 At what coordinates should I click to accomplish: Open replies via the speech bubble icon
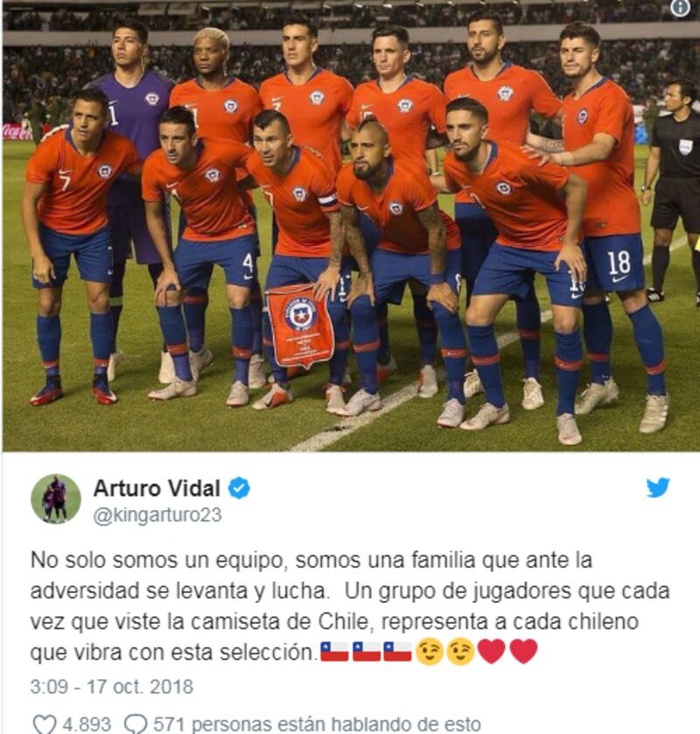coord(136,724)
